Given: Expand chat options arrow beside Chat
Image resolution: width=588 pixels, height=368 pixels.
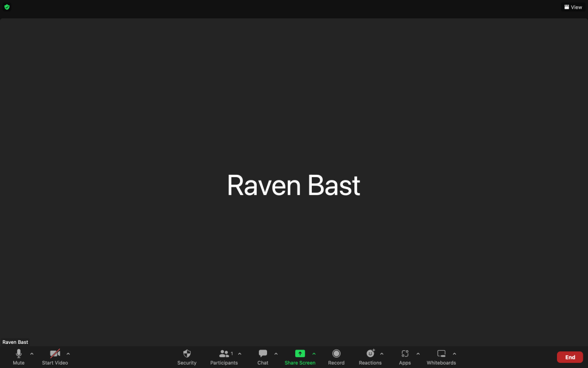Looking at the screenshot, I should coord(276,354).
